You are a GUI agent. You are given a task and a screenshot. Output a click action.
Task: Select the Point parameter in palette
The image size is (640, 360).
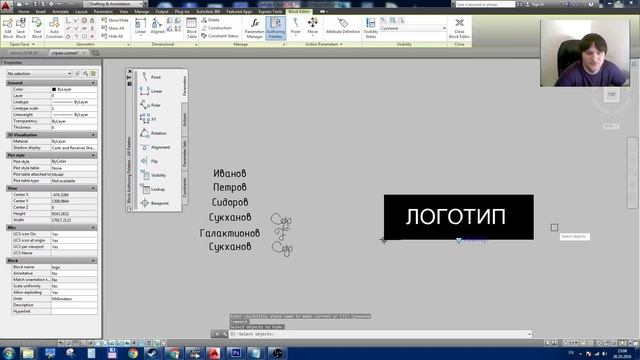click(x=151, y=77)
